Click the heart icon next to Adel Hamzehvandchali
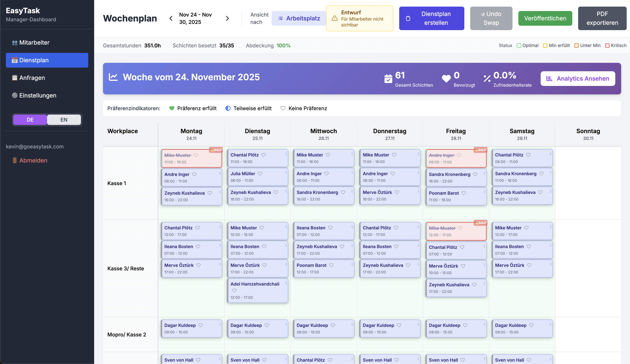Image resolution: width=630 pixels, height=364 pixels. pos(234,290)
